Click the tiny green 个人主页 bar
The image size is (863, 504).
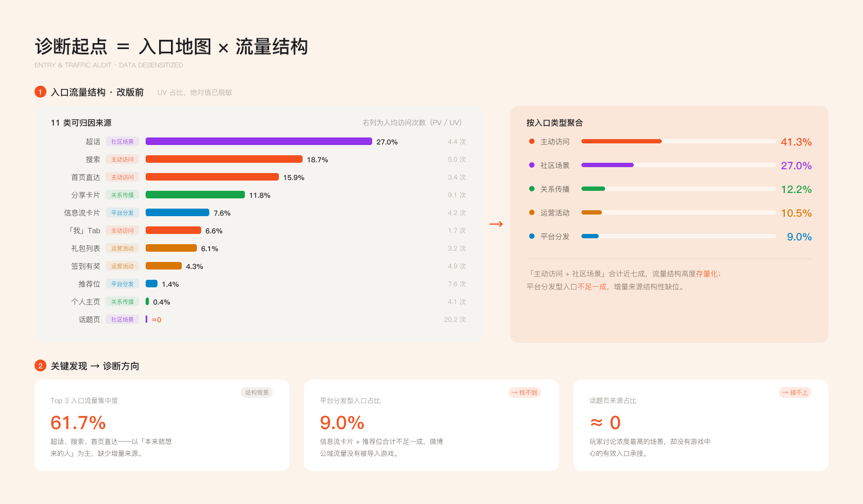pyautogui.click(x=147, y=301)
